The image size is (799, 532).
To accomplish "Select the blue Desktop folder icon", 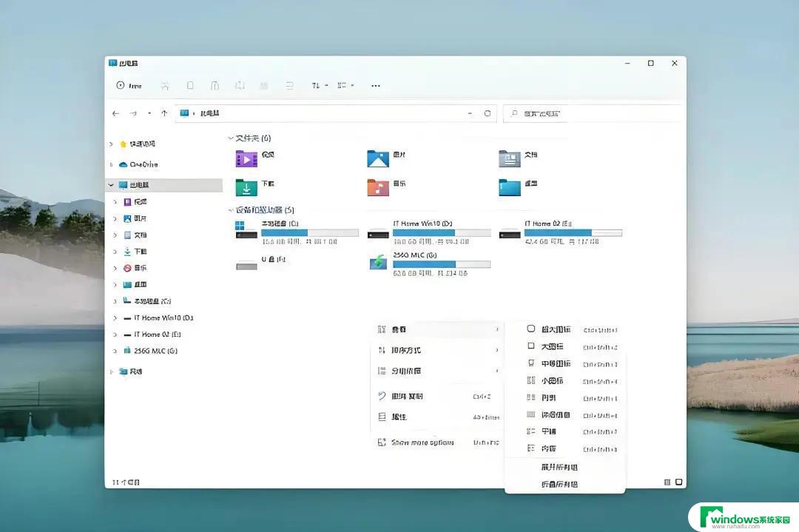I will click(510, 187).
